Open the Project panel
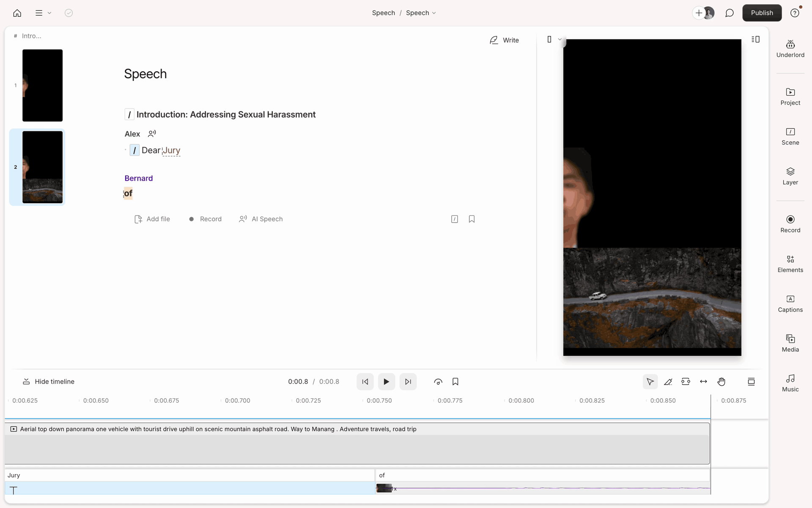This screenshot has width=812, height=508. pos(790,97)
